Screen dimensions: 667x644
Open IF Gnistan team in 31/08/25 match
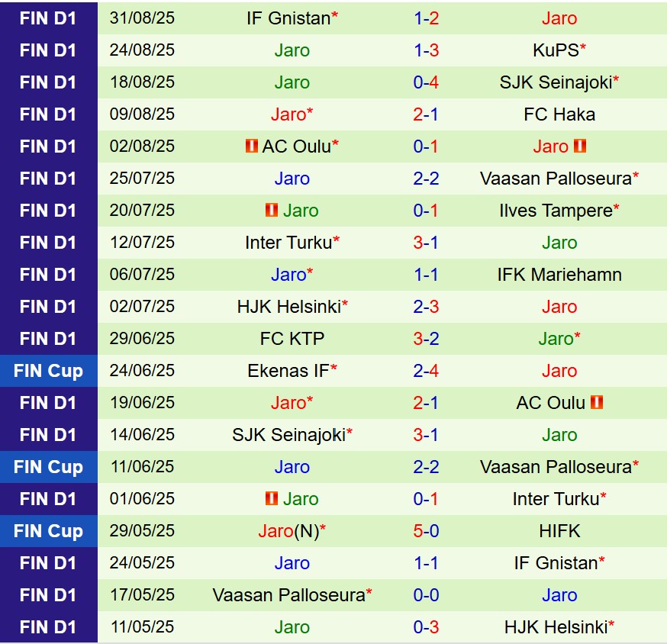point(288,18)
